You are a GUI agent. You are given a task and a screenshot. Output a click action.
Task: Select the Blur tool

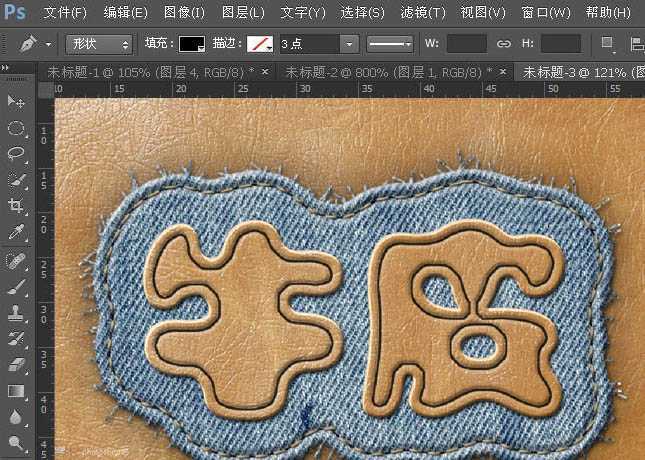tap(16, 417)
